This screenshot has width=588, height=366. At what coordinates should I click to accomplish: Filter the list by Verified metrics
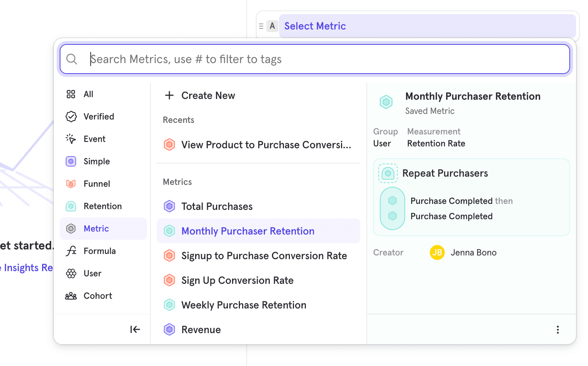tap(98, 117)
